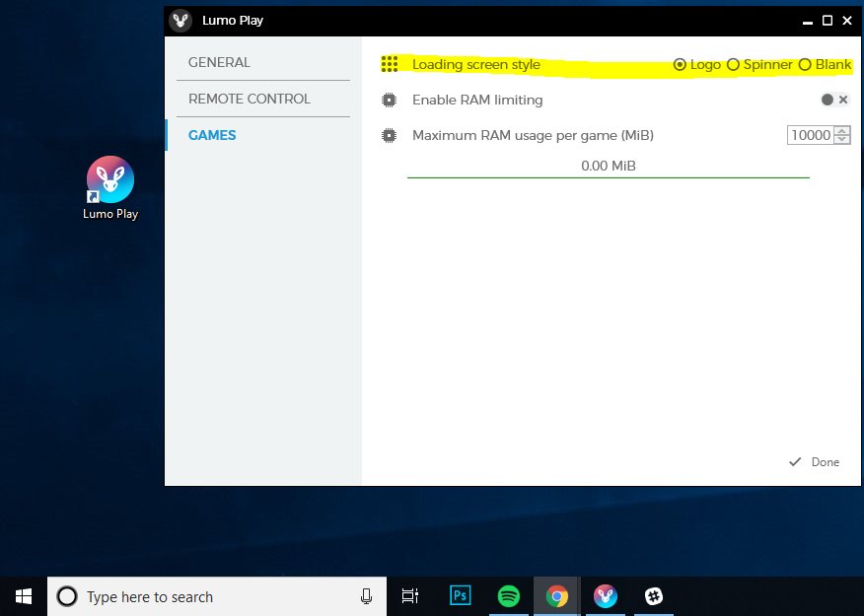Viewport: 864px width, 616px height.
Task: Switch to Lumo Play in the taskbar
Action: tap(605, 596)
